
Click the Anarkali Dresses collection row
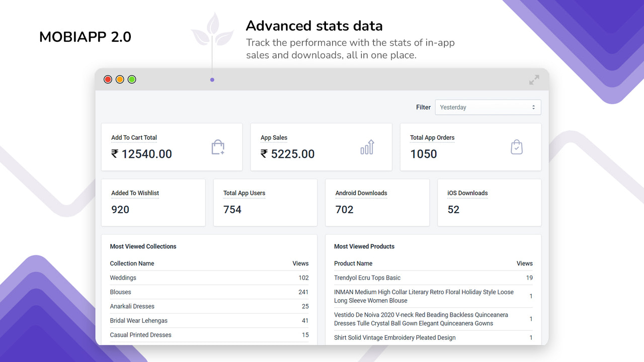tap(132, 306)
